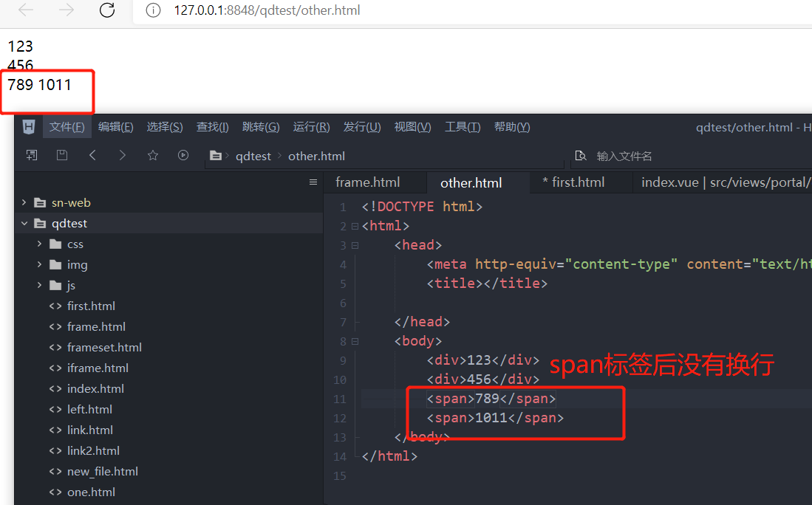Click the browser forward arrow
Screen dimensions: 812x505
coord(66,10)
